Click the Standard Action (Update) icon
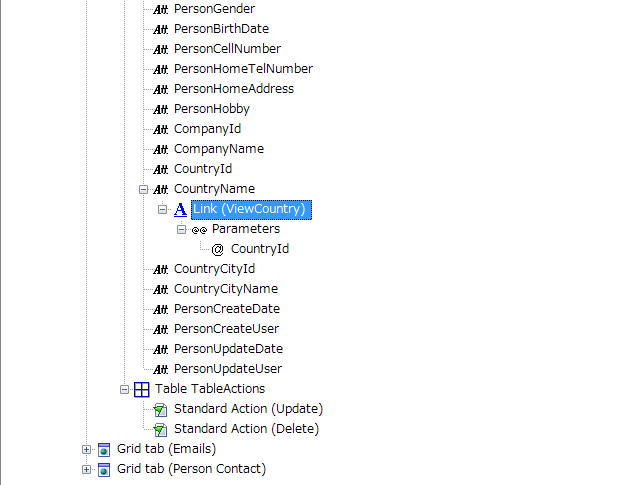The image size is (633, 485). [x=160, y=409]
